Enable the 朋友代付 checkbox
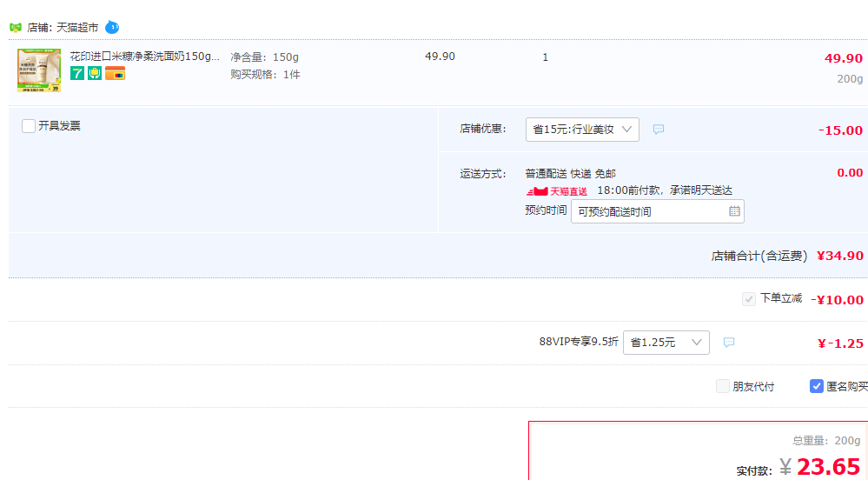 coord(722,386)
